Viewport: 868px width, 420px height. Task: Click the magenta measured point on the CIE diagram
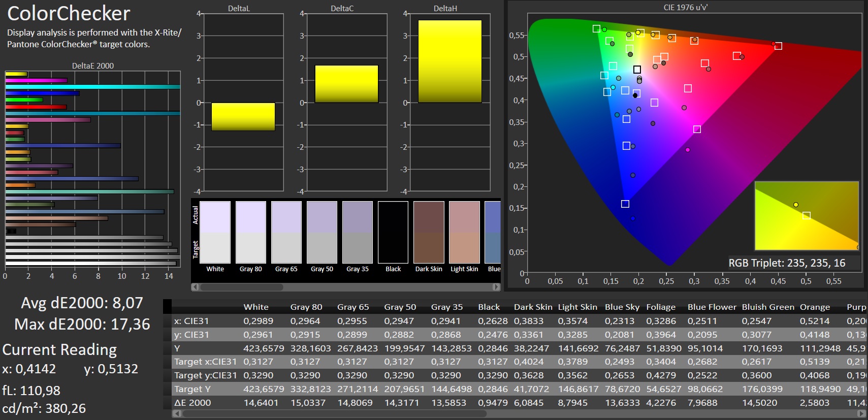tap(688, 150)
